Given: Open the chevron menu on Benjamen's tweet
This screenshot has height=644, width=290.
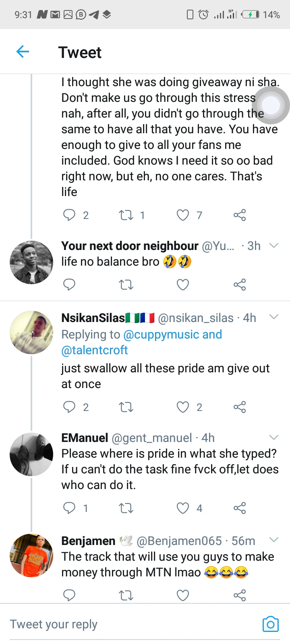Looking at the screenshot, I should (x=274, y=540).
